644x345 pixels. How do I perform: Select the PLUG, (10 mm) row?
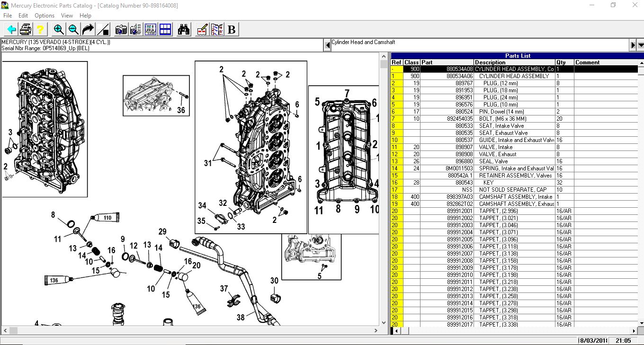coord(514,105)
